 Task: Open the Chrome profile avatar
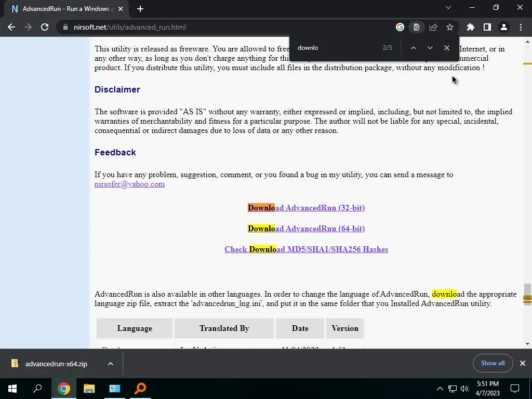[x=504, y=27]
